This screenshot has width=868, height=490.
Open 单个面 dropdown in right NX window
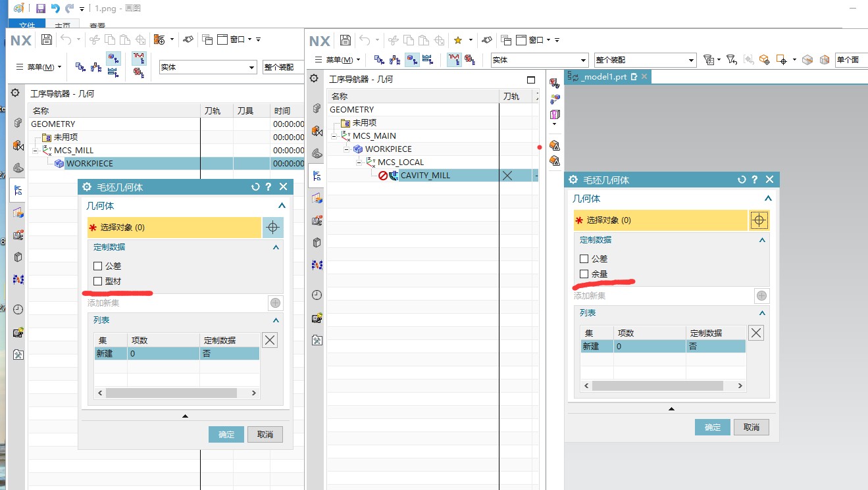coord(851,60)
